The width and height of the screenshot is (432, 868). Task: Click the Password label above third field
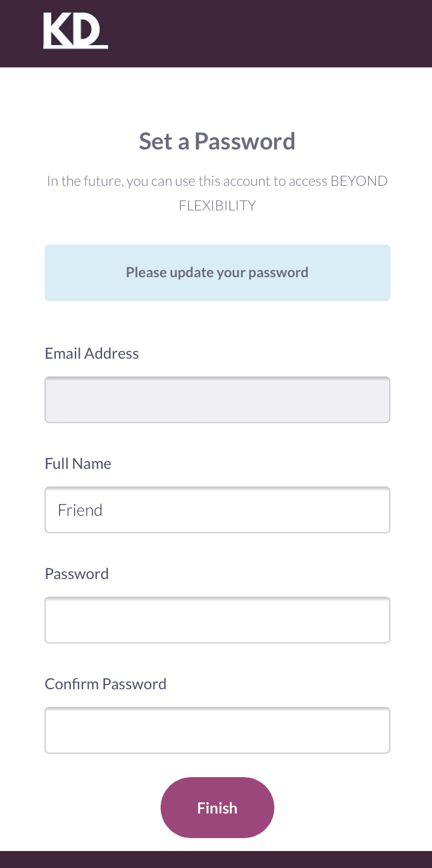click(77, 574)
